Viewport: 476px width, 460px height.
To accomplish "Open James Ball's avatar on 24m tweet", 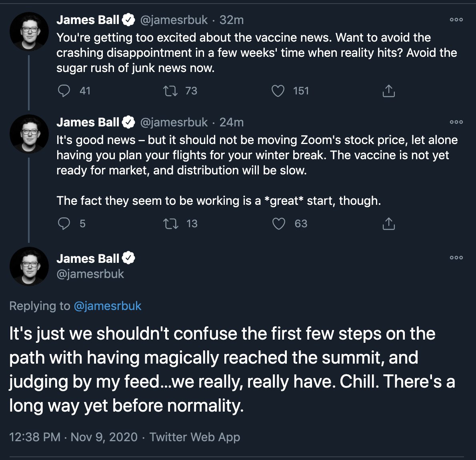I will (29, 134).
